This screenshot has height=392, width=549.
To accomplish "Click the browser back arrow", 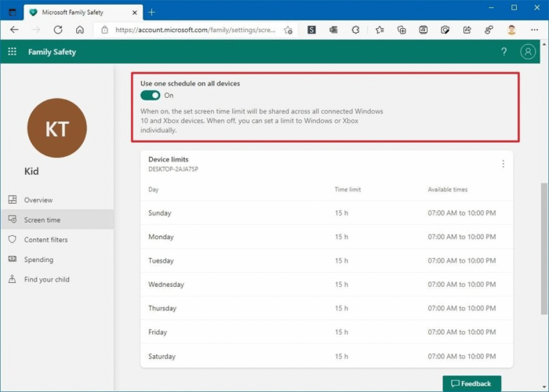I will tap(14, 30).
